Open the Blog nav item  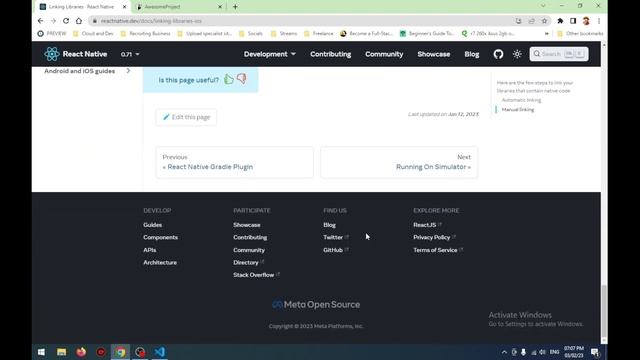coord(471,54)
